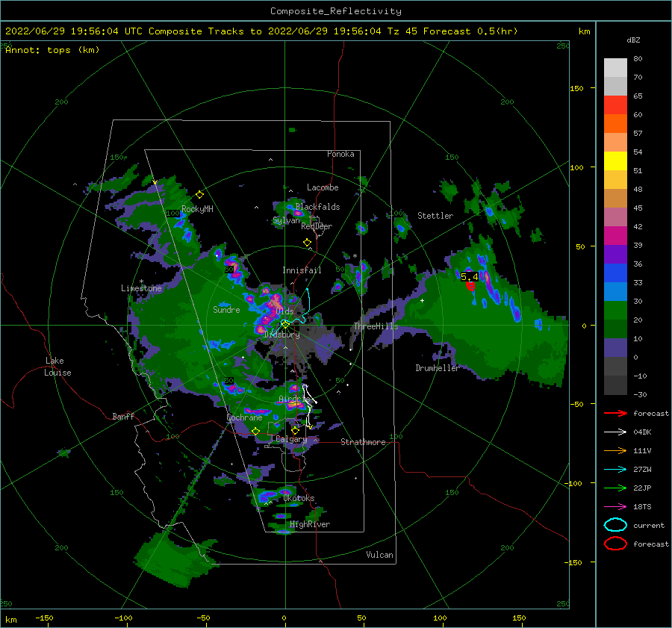
Task: Click the yellow diamond at radar center
Action: click(x=285, y=325)
